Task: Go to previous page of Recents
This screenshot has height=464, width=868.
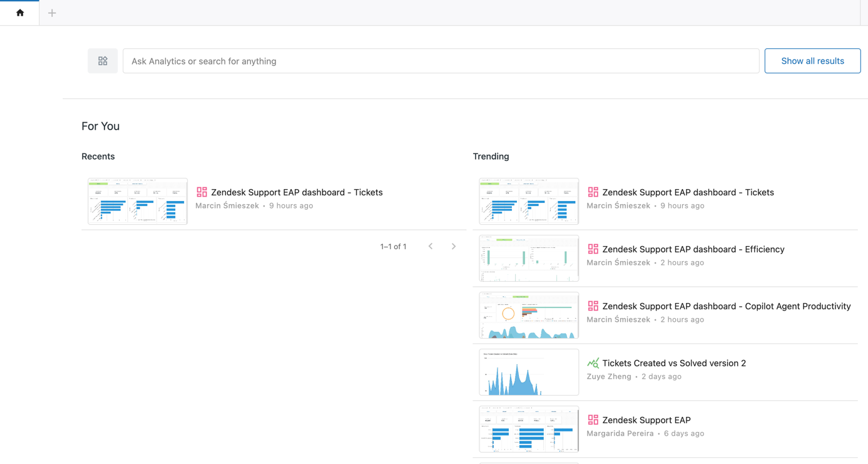Action: click(431, 246)
